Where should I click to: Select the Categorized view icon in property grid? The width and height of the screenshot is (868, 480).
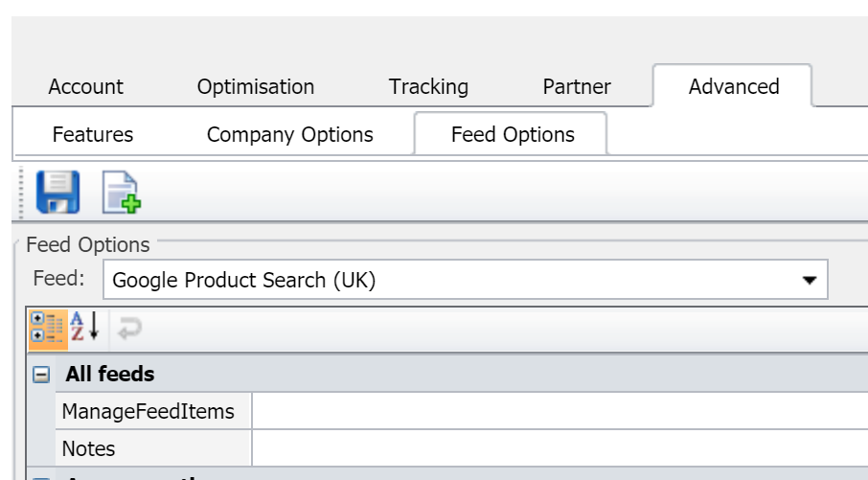tap(48, 329)
